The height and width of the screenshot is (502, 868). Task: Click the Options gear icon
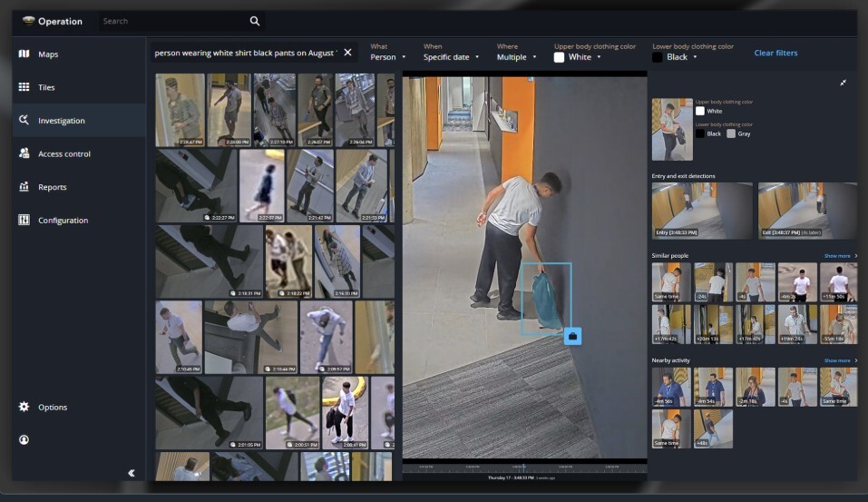coord(24,407)
